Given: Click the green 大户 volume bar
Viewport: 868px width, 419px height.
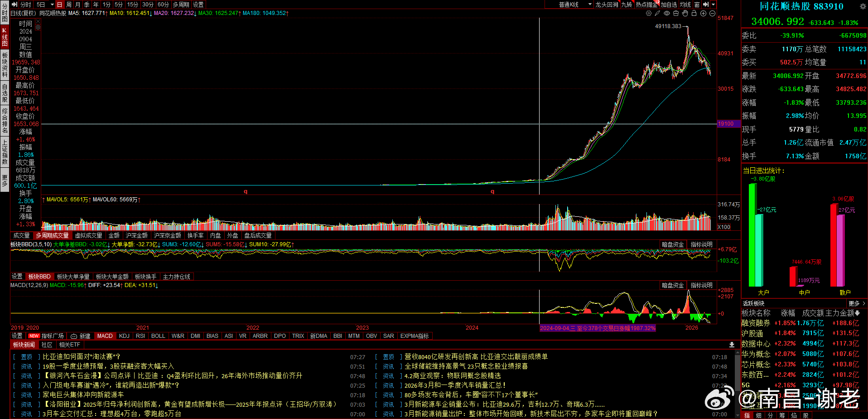Looking at the screenshot, I should [752, 234].
